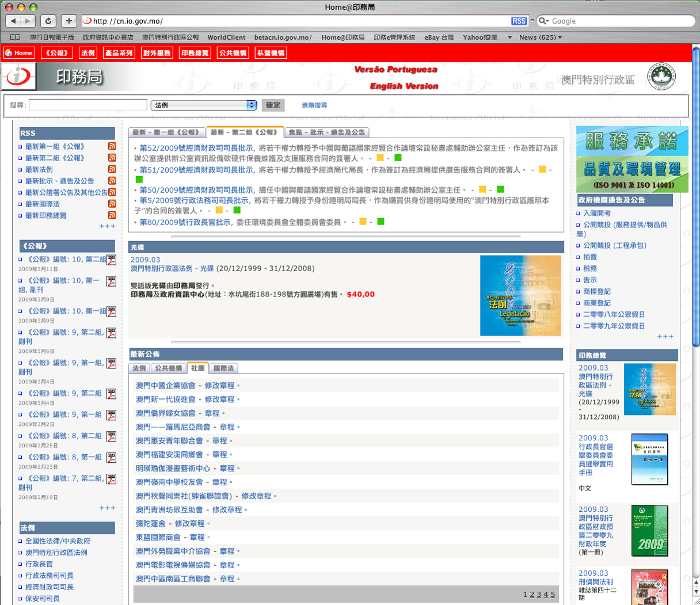The height and width of the screenshot is (605, 700).
Task: Switch to the 最新 - 第一組《公報》 tab
Action: 166,132
